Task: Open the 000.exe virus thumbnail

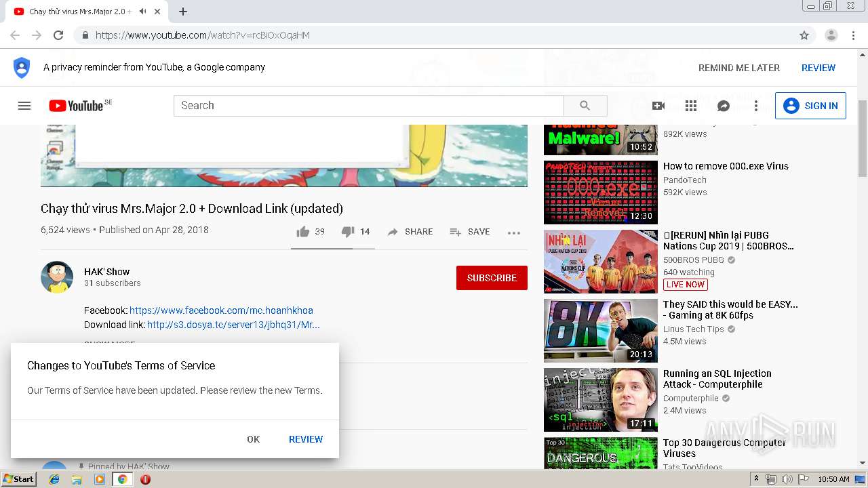Action: pos(601,192)
